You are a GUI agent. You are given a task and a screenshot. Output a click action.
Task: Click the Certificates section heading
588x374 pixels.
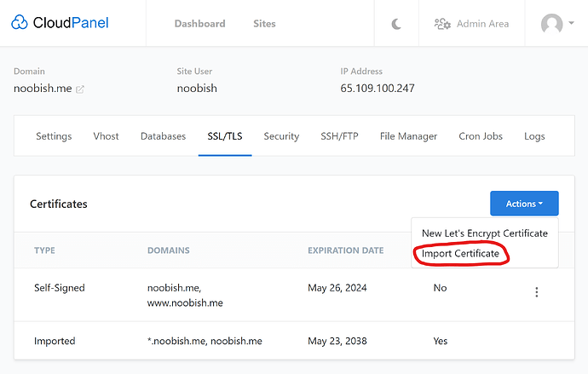[59, 204]
